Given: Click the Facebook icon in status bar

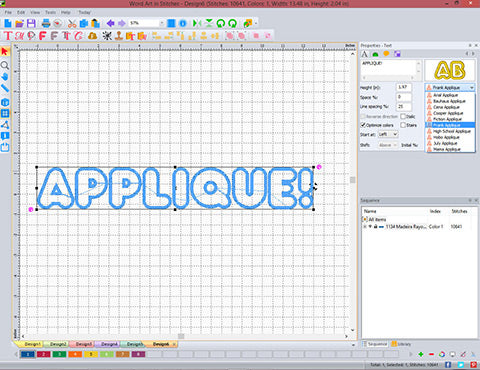Looking at the screenshot, I should [x=448, y=365].
